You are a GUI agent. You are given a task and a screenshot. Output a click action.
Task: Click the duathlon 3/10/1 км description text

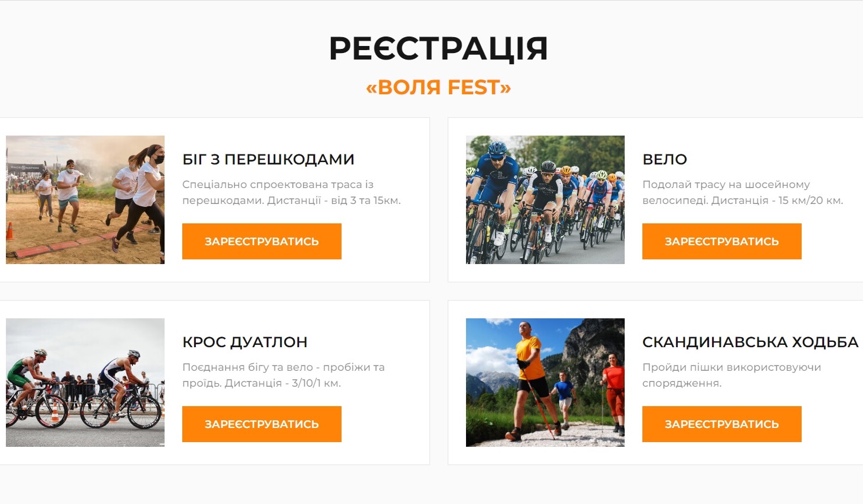click(x=283, y=375)
